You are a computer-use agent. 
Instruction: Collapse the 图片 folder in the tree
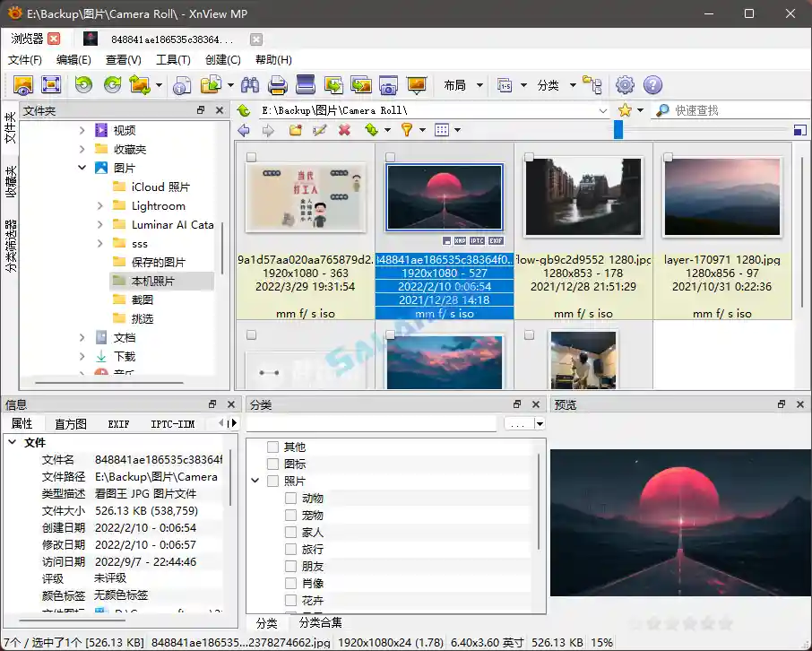pos(82,168)
